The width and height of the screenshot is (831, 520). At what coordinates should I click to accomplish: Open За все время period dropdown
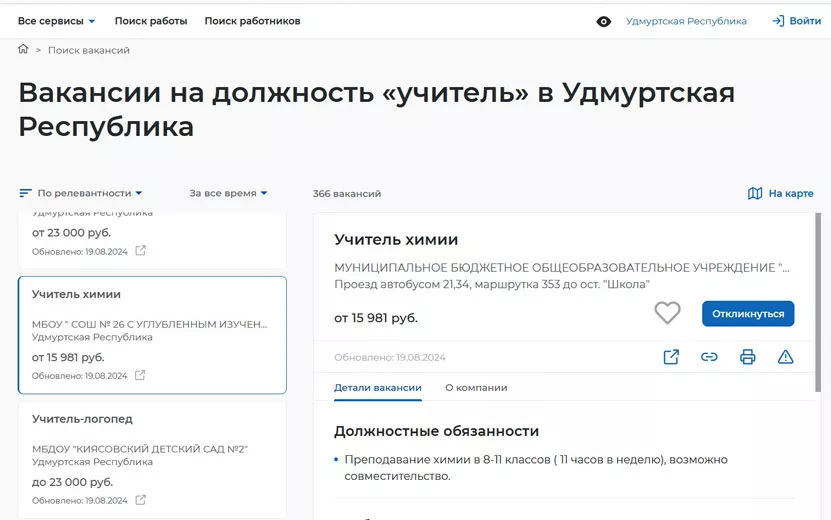click(228, 193)
